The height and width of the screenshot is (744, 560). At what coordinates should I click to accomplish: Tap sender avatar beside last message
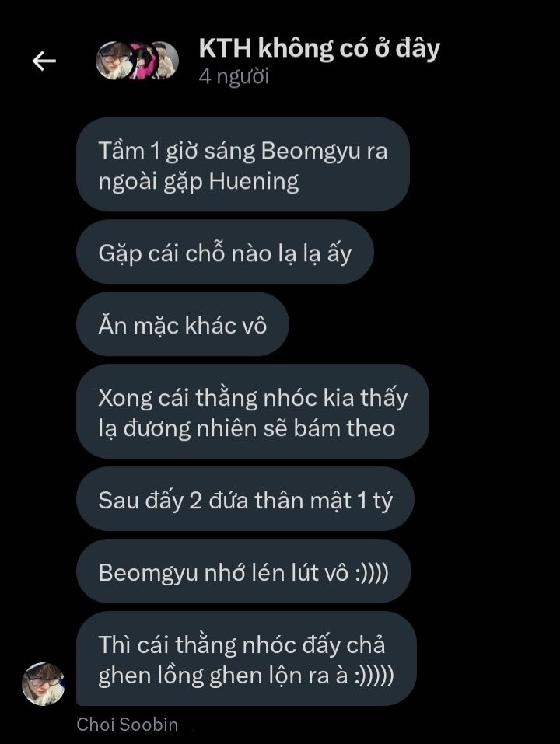pyautogui.click(x=44, y=683)
